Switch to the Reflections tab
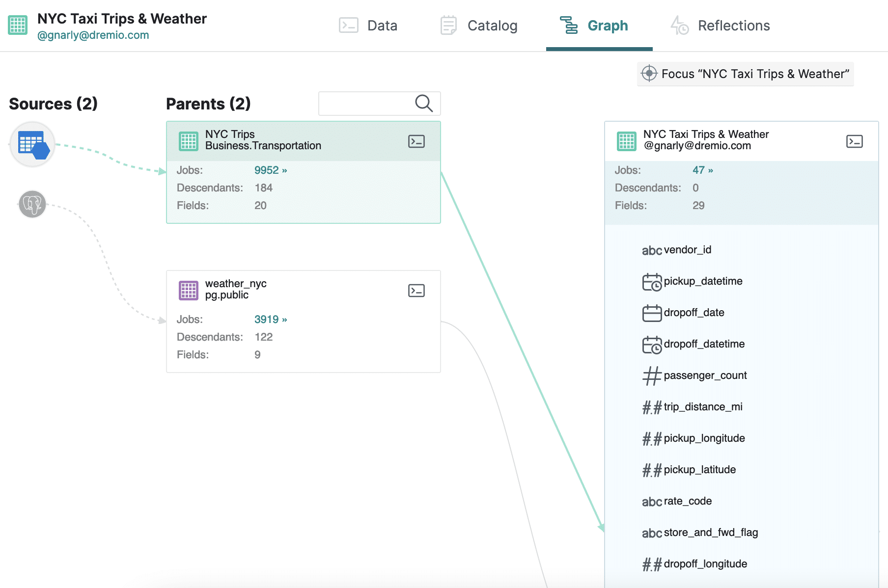This screenshot has height=588, width=888. [x=734, y=26]
